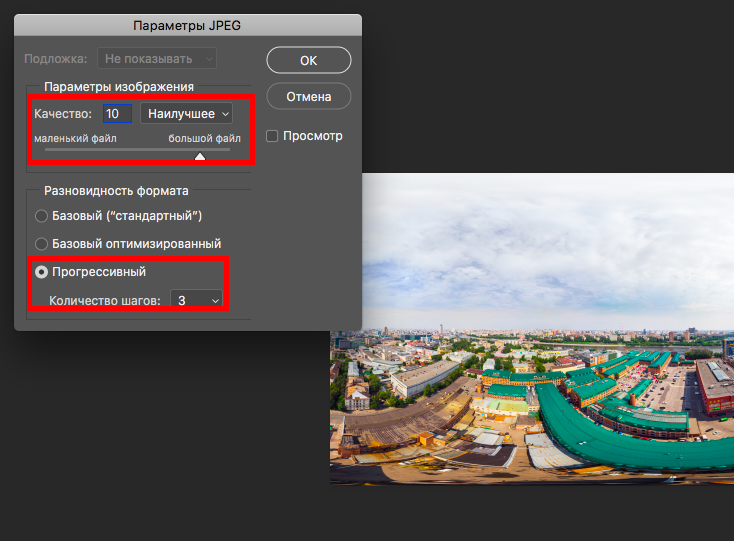Open the disabled Подложка matte dropdown

[157, 58]
